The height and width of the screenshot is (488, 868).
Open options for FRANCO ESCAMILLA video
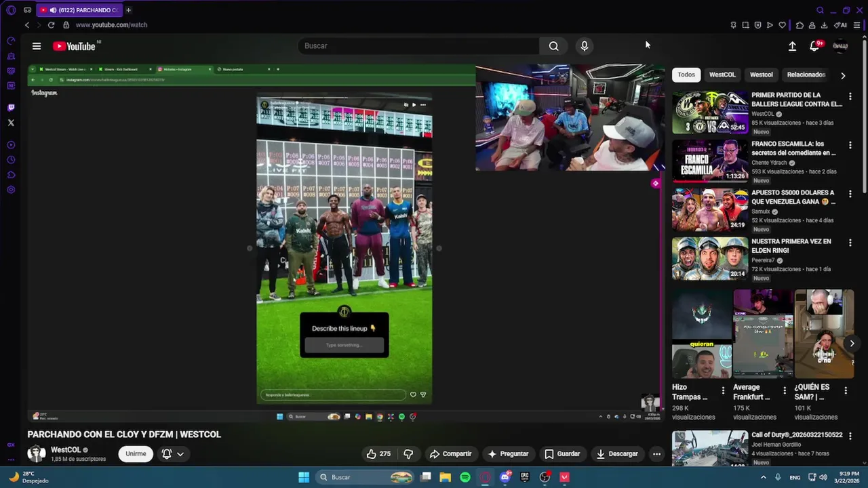(850, 145)
